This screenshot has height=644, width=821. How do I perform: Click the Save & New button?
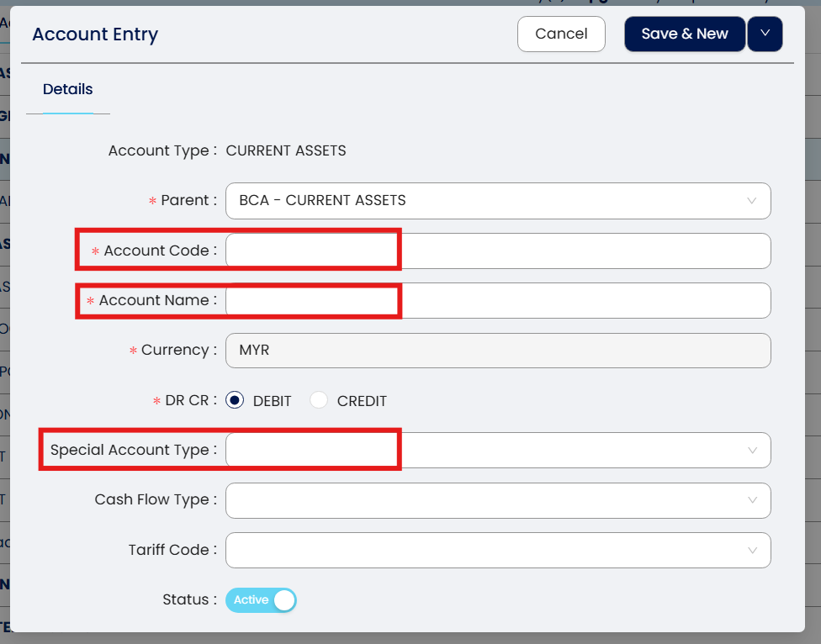[x=684, y=34]
